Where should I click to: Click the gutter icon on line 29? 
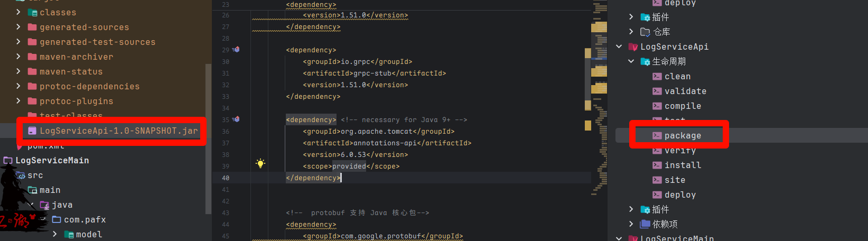click(x=236, y=50)
